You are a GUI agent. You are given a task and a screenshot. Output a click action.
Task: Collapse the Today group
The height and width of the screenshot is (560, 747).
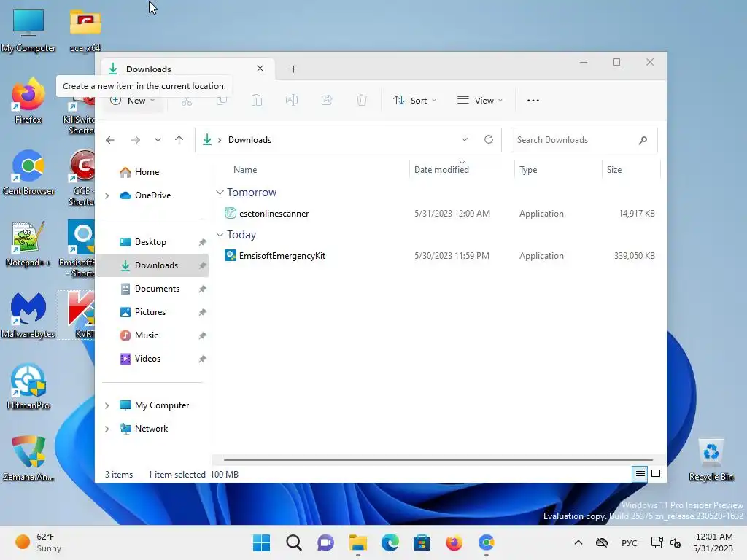(x=220, y=235)
